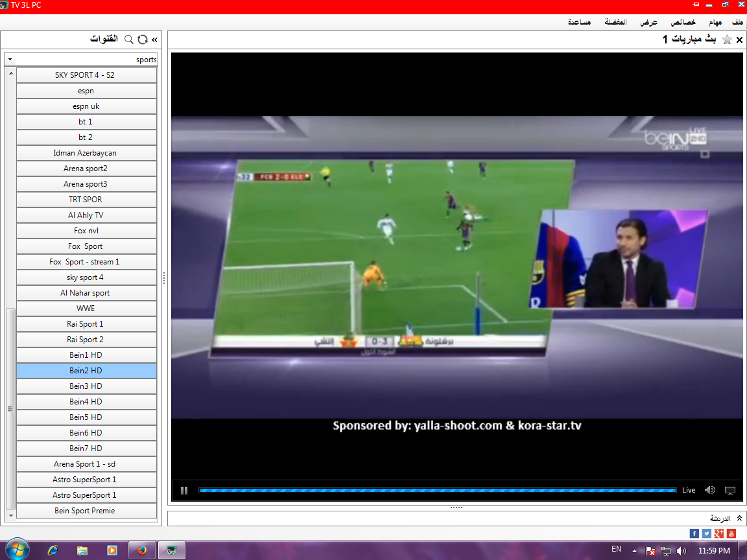This screenshot has width=747, height=560.
Task: Select the espn channel
Action: tap(86, 91)
